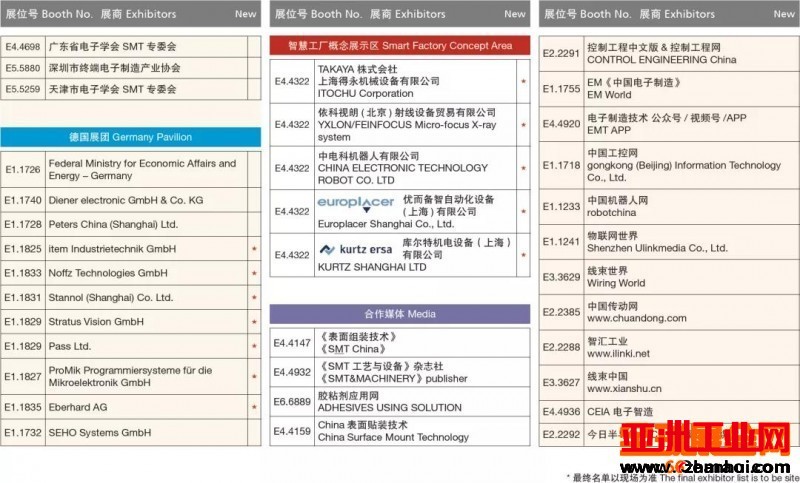Click "Federal Ministry for Economic Affairs and Energy" entry
800x483 pixels.
click(x=142, y=169)
